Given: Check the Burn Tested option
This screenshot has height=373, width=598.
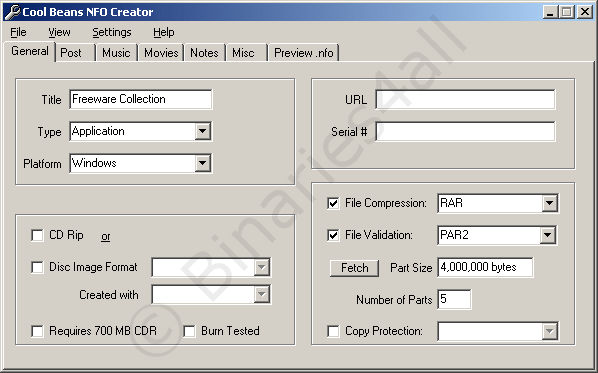Looking at the screenshot, I should click(x=190, y=331).
